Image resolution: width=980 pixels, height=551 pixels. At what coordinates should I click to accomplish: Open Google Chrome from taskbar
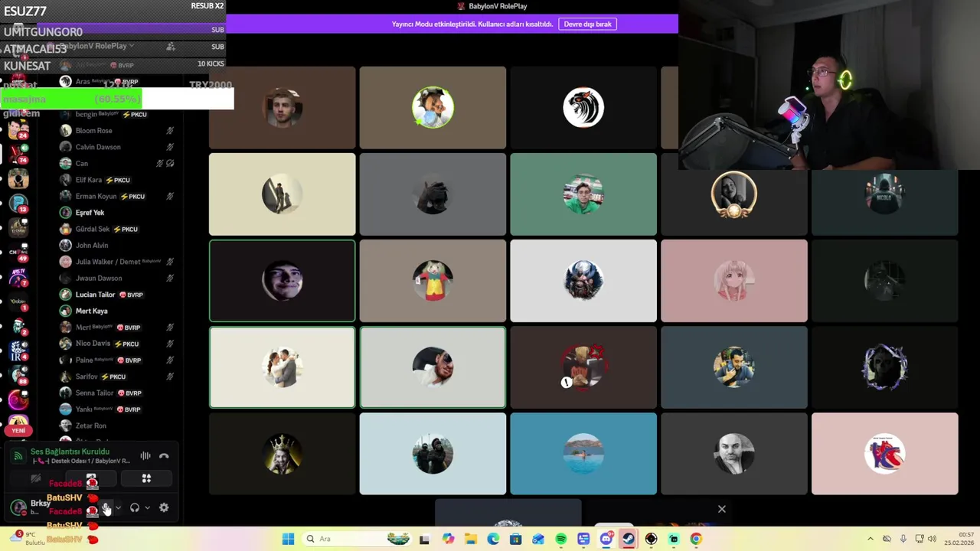tap(695, 539)
